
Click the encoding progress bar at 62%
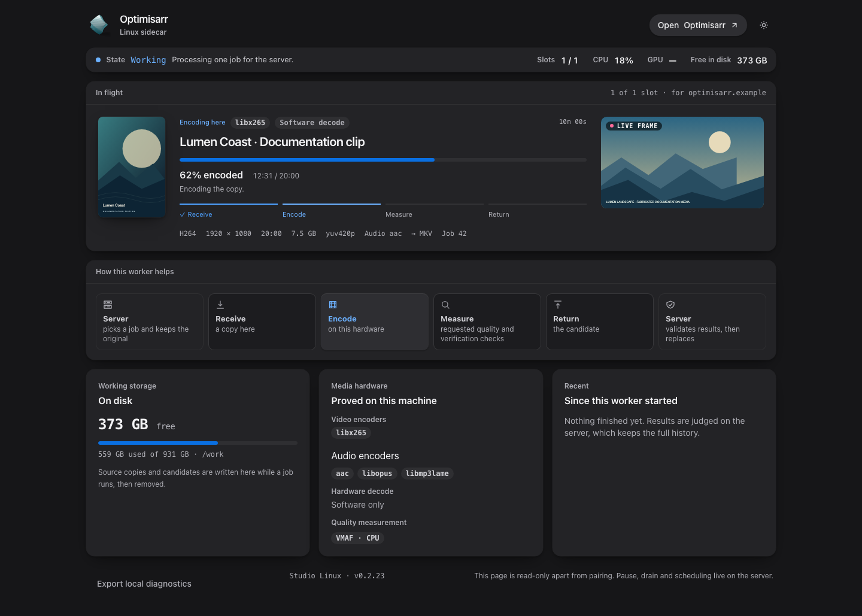point(383,160)
